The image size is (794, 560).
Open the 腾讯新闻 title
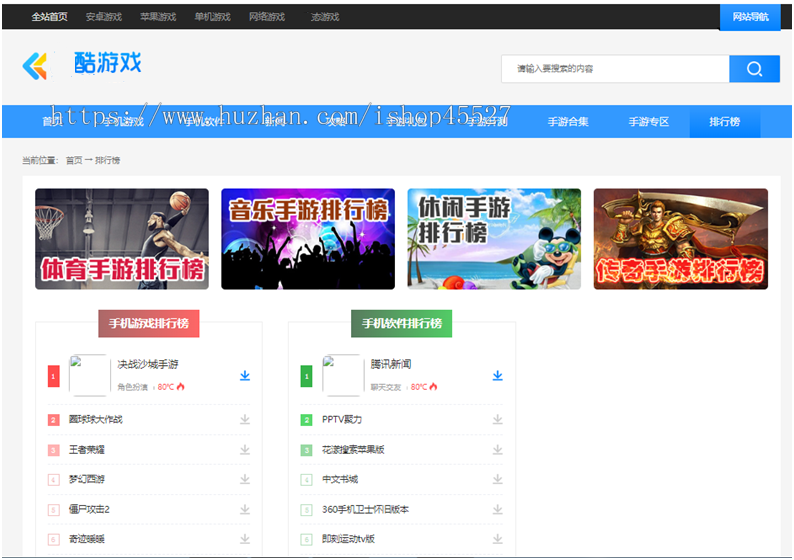(x=391, y=364)
